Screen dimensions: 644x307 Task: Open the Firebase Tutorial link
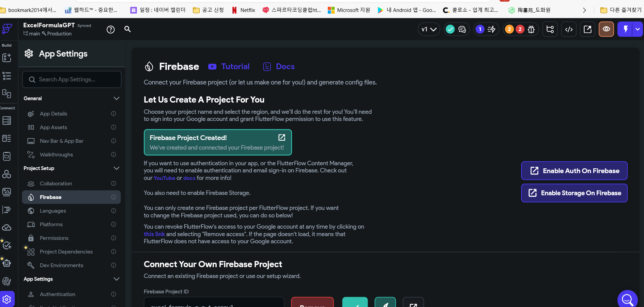click(229, 67)
